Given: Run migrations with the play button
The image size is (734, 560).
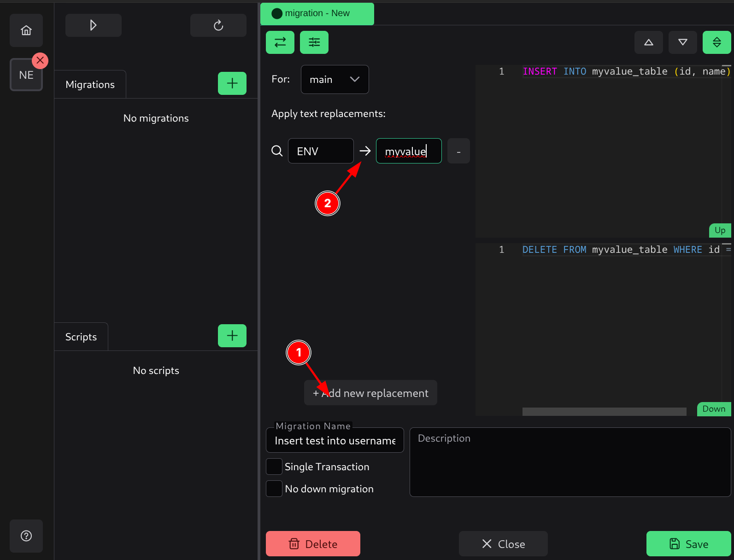Looking at the screenshot, I should (93, 25).
